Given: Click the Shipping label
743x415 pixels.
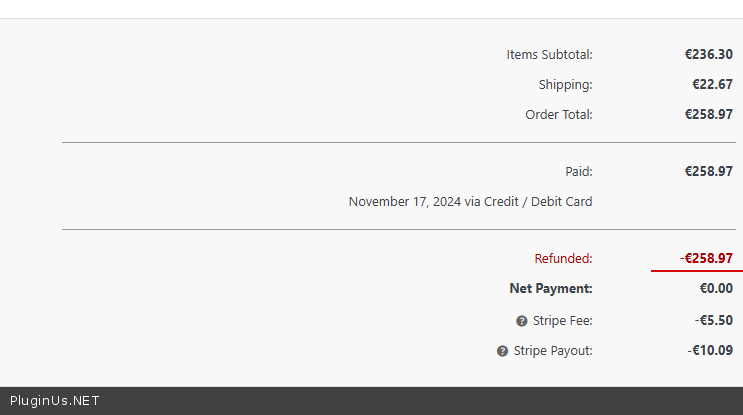Looking at the screenshot, I should (x=565, y=85).
